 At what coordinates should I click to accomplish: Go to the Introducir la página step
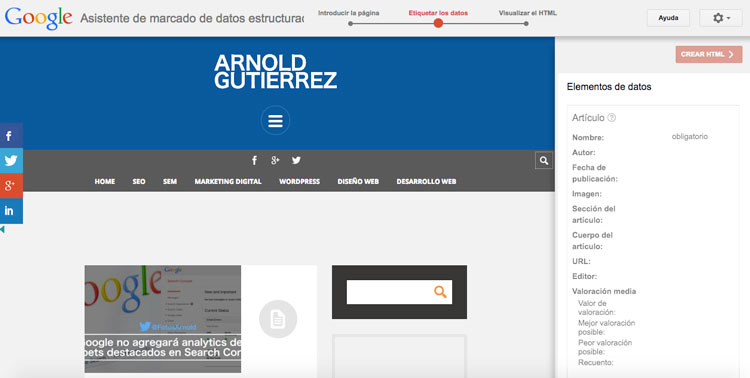(x=349, y=13)
